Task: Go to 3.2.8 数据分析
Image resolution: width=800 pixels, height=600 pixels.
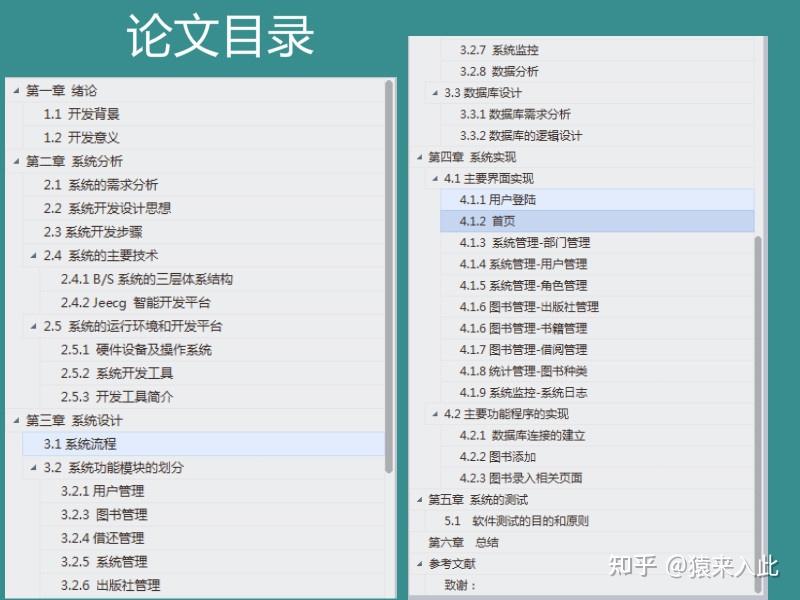Action: (499, 71)
